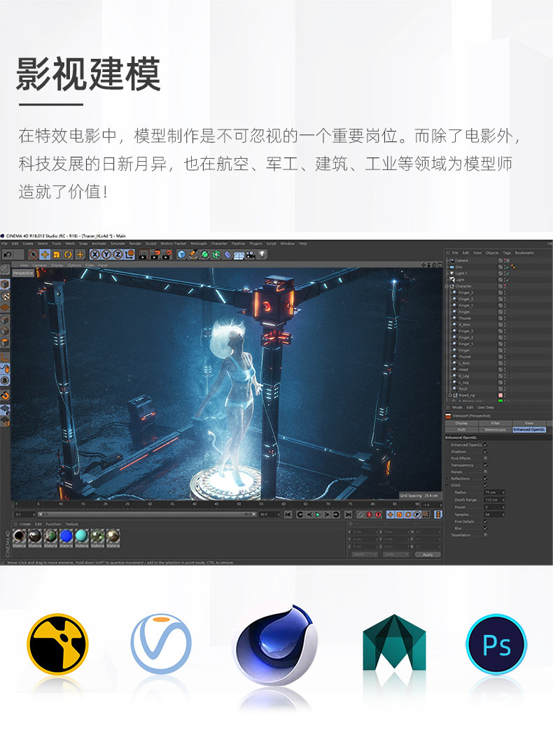Open Render Settings clapperboard with gear
The image size is (553, 756).
[x=167, y=255]
